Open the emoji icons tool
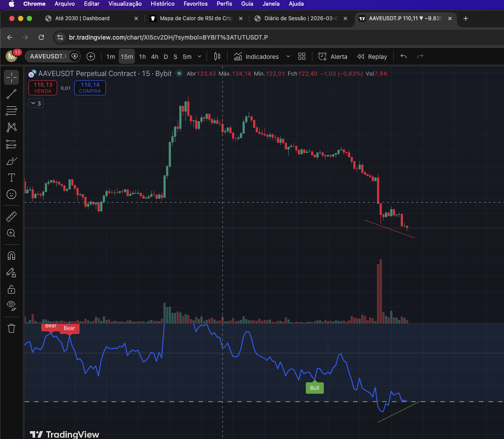This screenshot has height=439, width=504. click(x=11, y=194)
